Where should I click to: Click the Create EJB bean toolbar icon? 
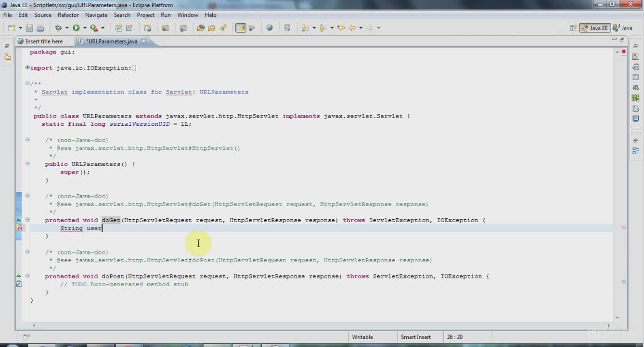(165, 28)
